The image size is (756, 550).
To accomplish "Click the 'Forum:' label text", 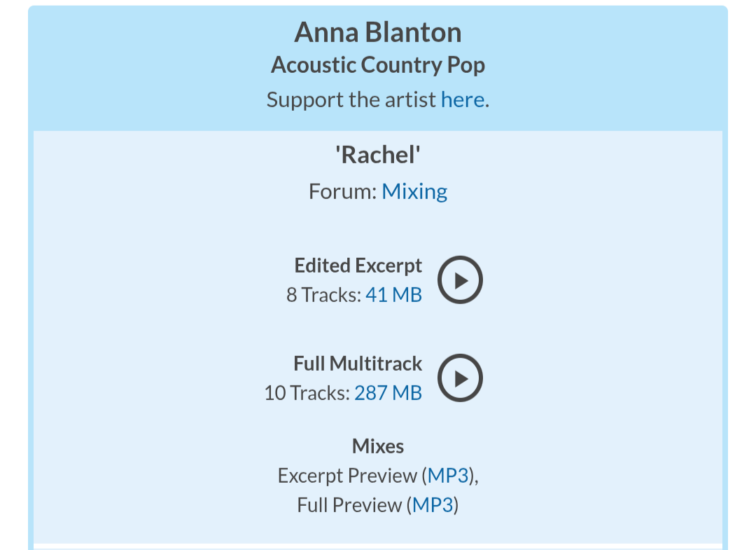I will pos(343,191).
